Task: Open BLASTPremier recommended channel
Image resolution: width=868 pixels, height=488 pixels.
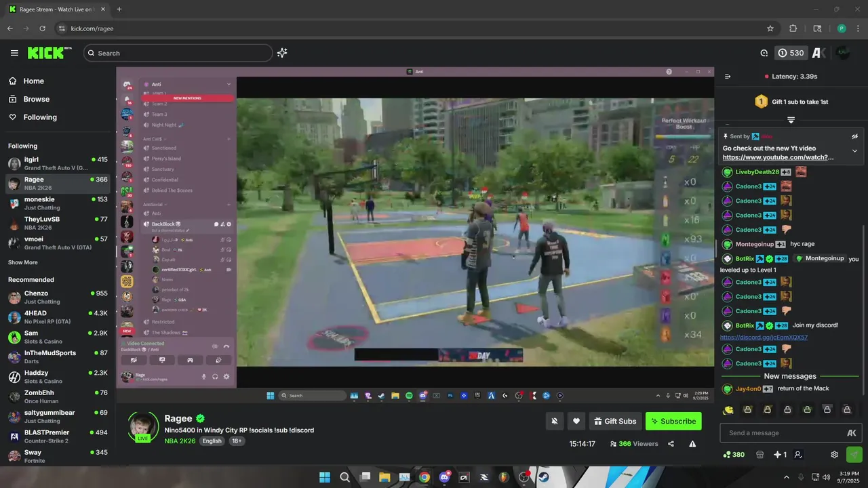Action: pos(58,436)
